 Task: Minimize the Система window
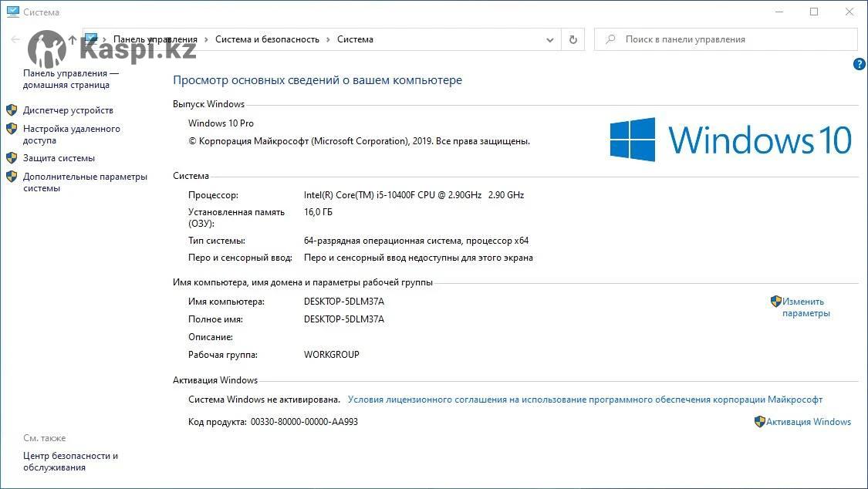(779, 12)
